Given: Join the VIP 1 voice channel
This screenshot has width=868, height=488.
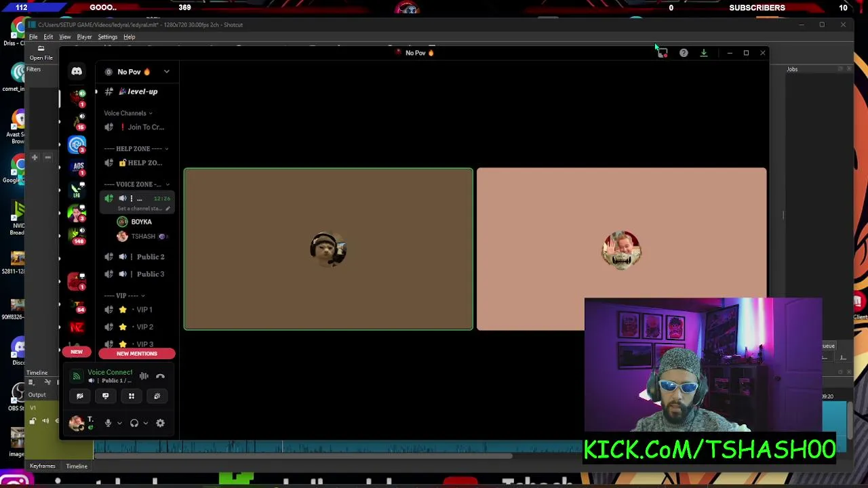Looking at the screenshot, I should coord(136,310).
